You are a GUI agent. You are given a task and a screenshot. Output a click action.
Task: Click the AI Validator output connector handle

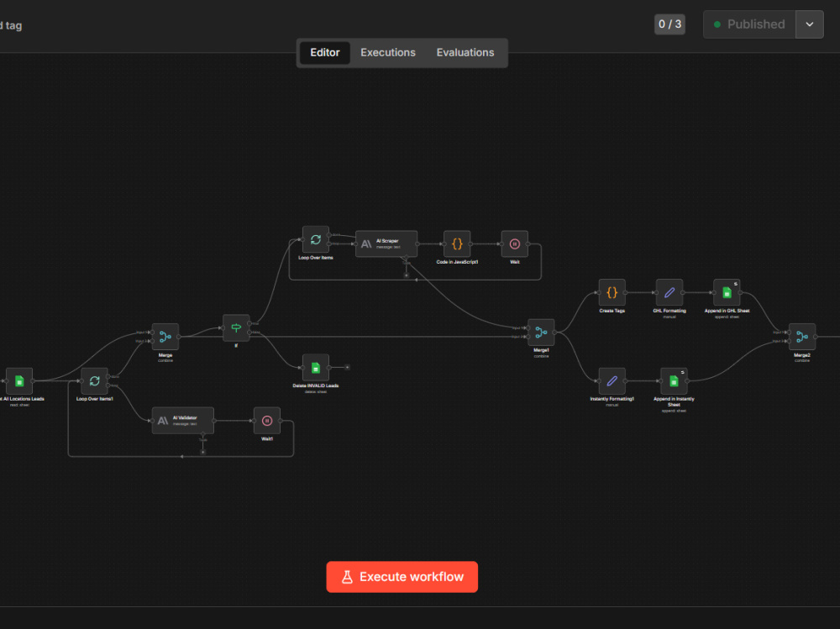pyautogui.click(x=213, y=421)
